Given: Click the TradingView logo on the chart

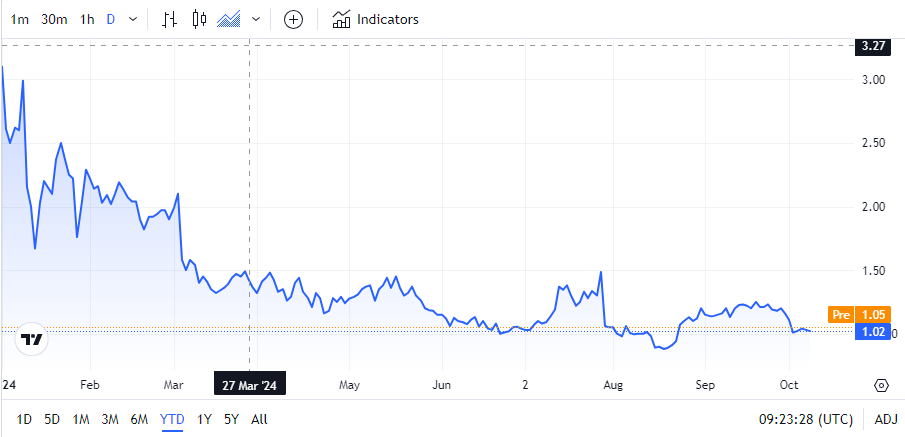Looking at the screenshot, I should tap(33, 340).
